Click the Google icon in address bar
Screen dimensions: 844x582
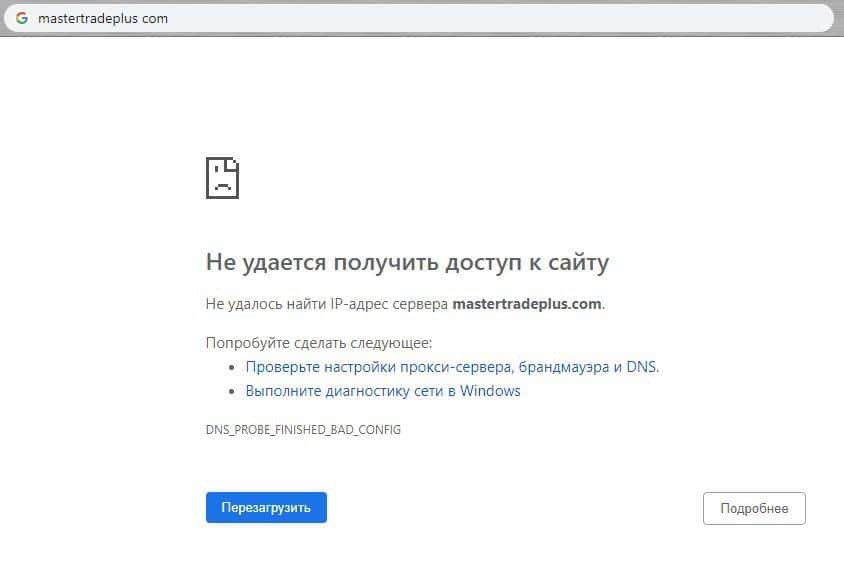coord(22,18)
